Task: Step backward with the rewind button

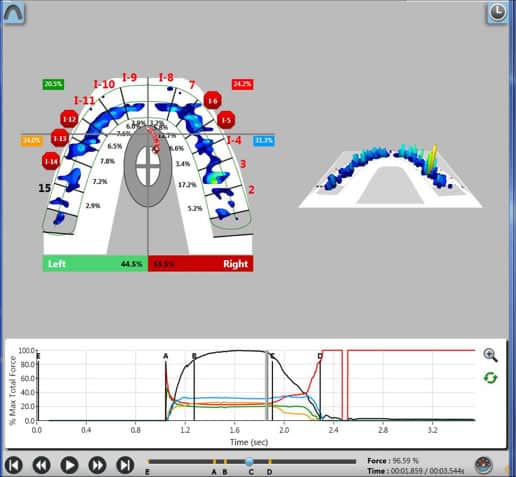Action: coord(41,465)
